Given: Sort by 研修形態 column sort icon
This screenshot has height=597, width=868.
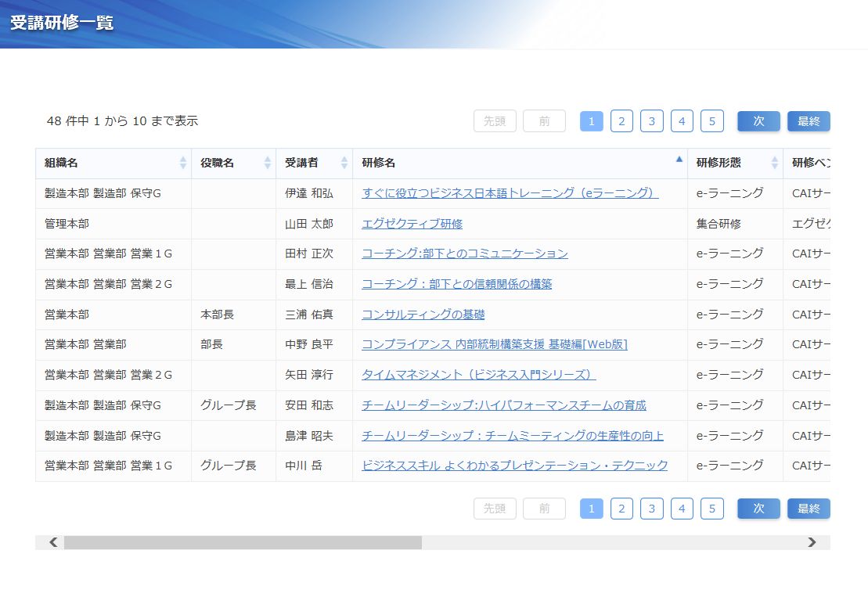Looking at the screenshot, I should point(774,163).
